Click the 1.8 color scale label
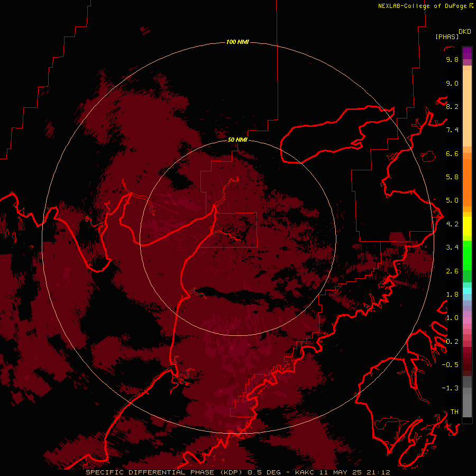The height and width of the screenshot is (476, 476). [x=452, y=295]
